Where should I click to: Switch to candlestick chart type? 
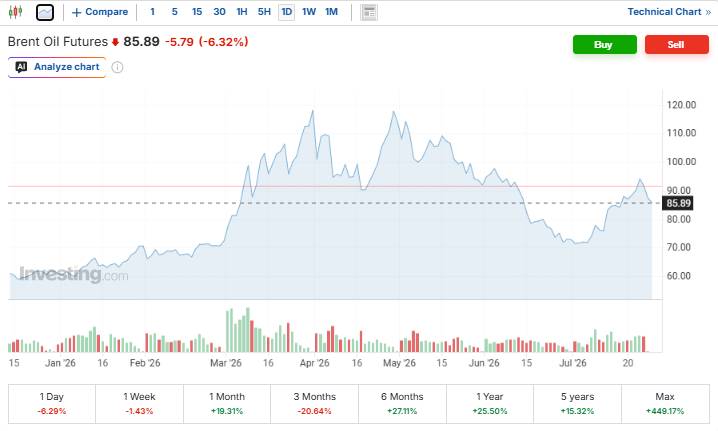(x=15, y=12)
